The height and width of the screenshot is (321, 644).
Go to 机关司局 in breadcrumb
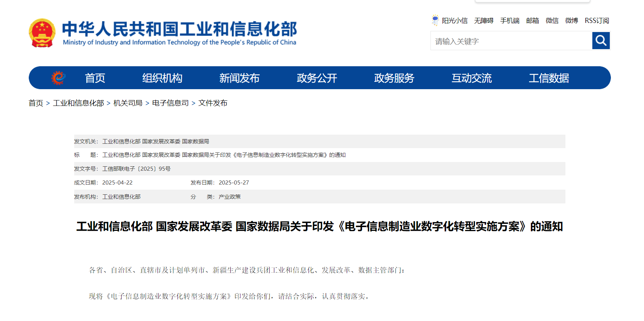click(128, 103)
